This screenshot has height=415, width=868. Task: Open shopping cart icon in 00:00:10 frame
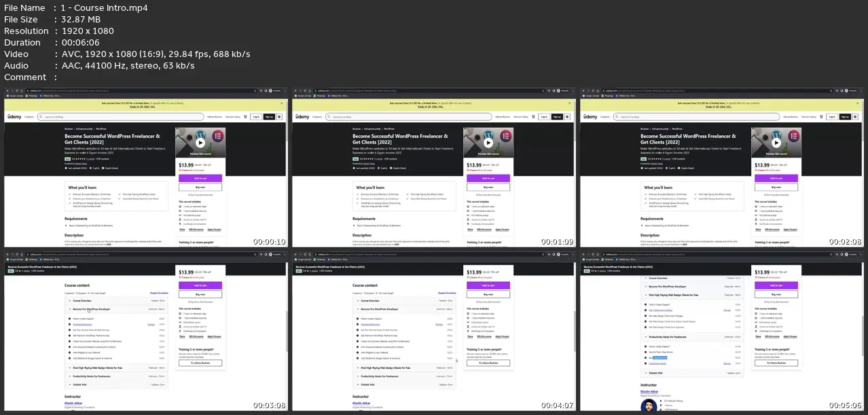[245, 117]
